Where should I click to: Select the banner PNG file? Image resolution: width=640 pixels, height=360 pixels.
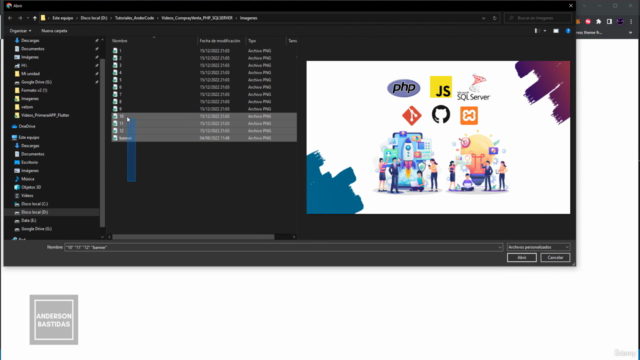[204, 138]
